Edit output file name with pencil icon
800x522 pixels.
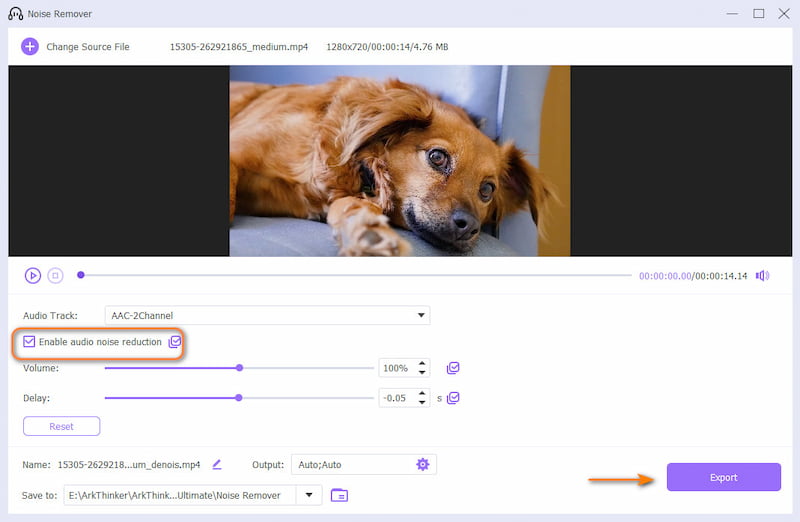pos(217,464)
